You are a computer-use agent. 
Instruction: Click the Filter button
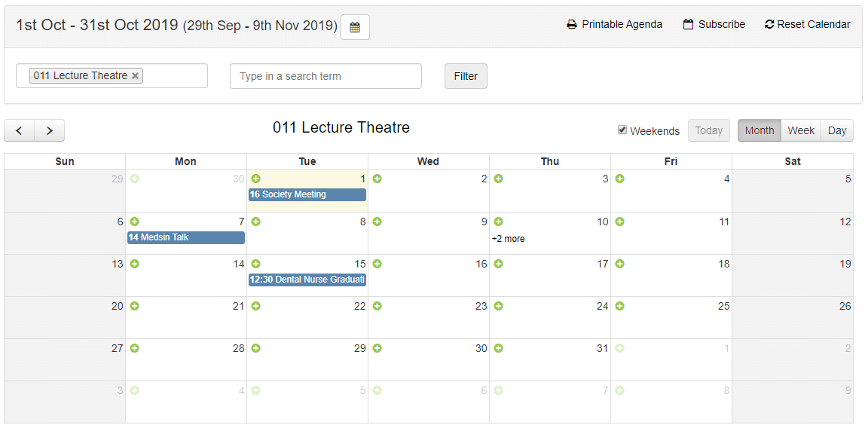pos(466,76)
